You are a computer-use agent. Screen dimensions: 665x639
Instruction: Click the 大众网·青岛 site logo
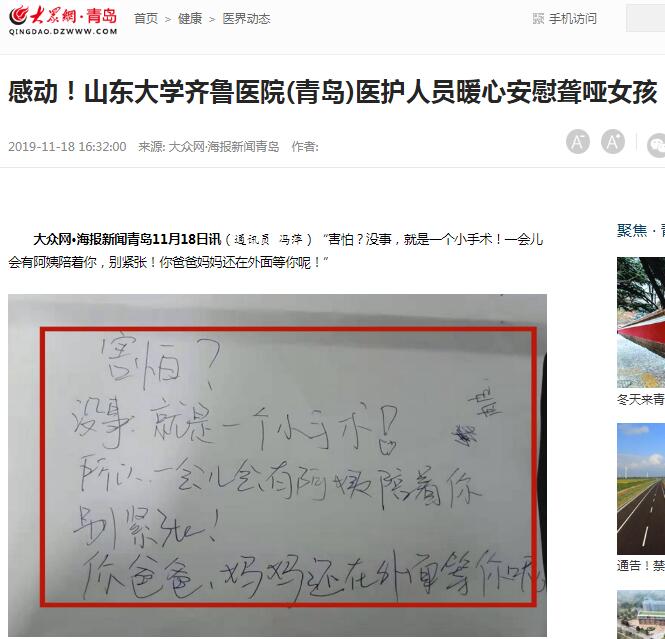pyautogui.click(x=63, y=20)
